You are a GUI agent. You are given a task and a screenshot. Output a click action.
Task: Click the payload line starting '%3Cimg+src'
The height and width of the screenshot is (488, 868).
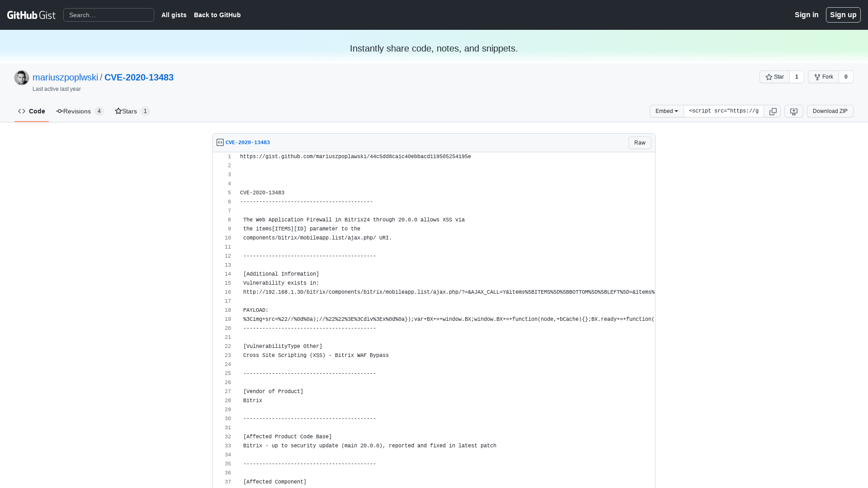(x=449, y=319)
